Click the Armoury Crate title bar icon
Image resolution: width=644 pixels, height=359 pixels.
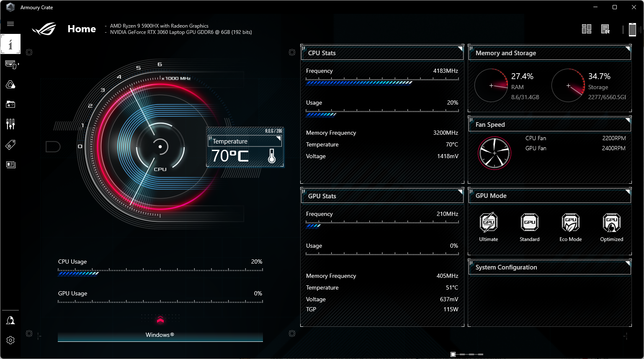11,7
